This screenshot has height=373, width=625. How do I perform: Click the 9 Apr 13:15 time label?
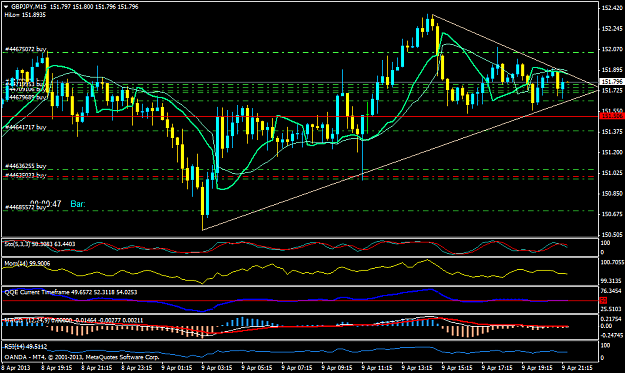coord(417,367)
